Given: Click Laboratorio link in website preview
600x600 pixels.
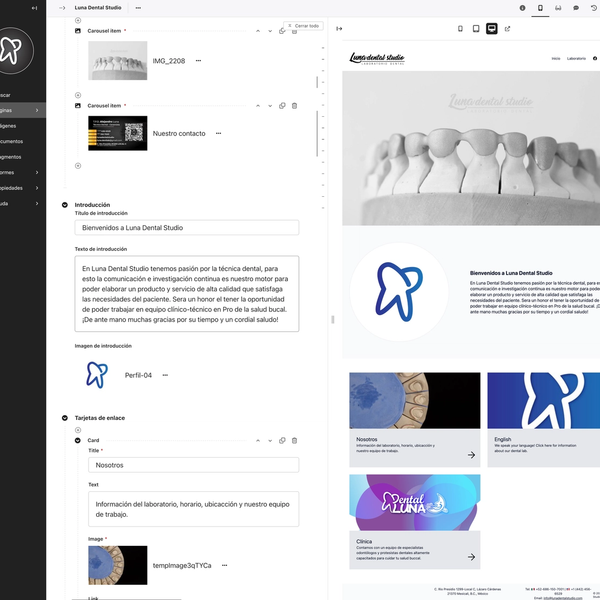Looking at the screenshot, I should pyautogui.click(x=576, y=59).
